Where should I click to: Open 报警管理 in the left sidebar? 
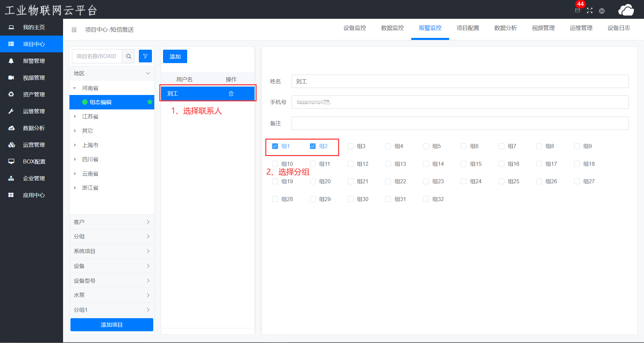pyautogui.click(x=34, y=61)
